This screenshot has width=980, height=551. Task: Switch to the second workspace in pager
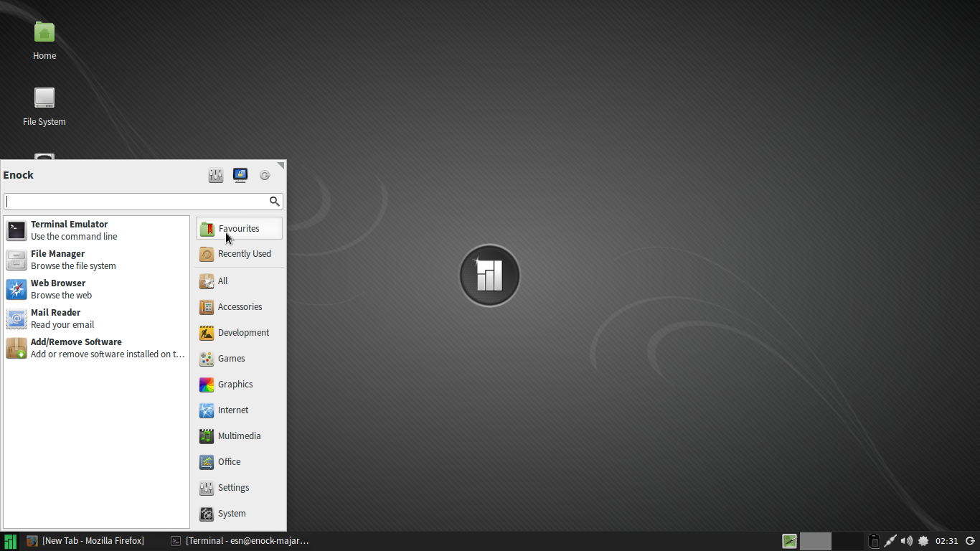click(x=847, y=541)
